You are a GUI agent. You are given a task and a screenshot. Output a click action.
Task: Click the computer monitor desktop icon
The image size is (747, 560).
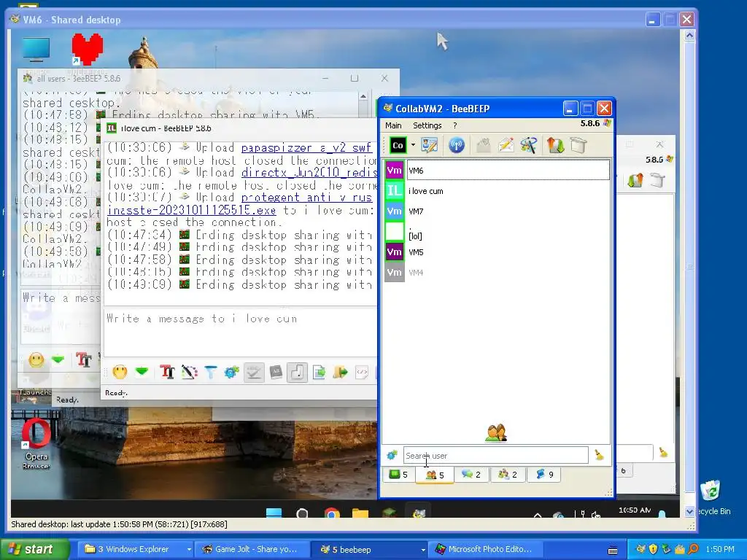pyautogui.click(x=36, y=50)
